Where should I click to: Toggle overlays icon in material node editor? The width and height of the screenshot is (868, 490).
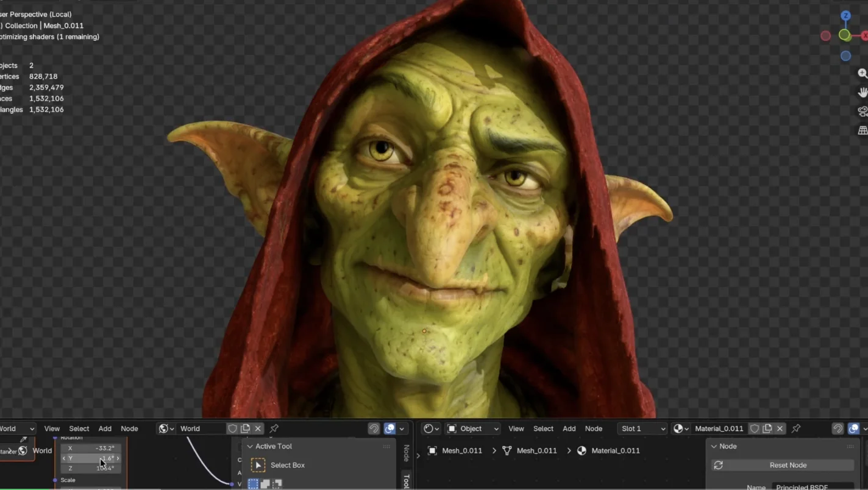(x=854, y=428)
